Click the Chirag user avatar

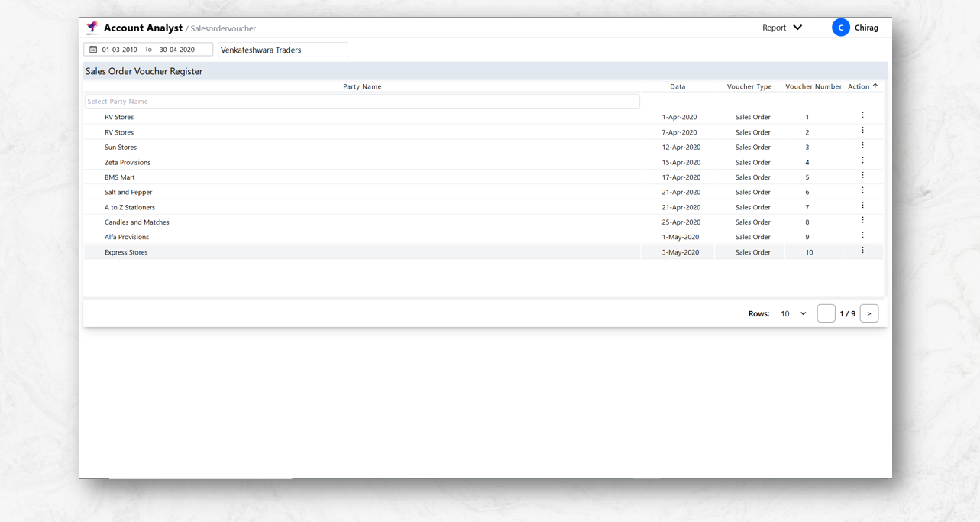pyautogui.click(x=840, y=28)
